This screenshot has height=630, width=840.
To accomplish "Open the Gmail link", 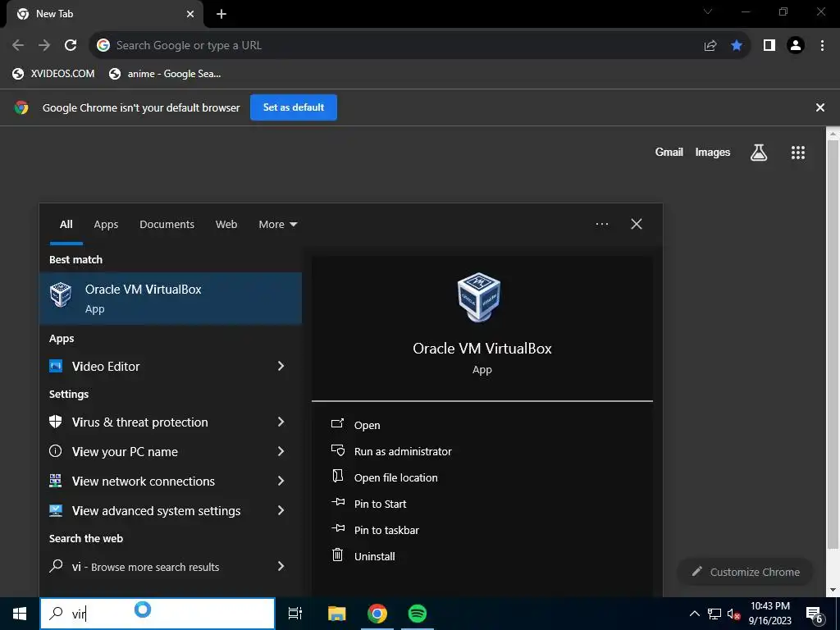I will [669, 152].
